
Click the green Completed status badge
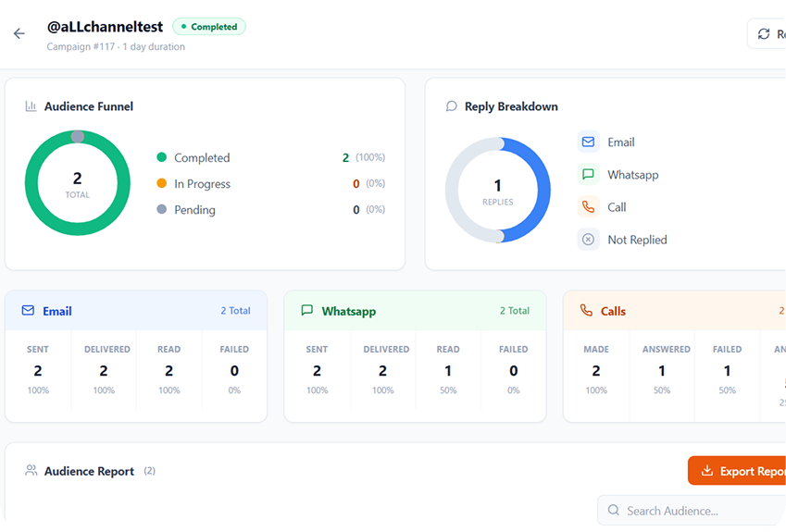pos(209,27)
